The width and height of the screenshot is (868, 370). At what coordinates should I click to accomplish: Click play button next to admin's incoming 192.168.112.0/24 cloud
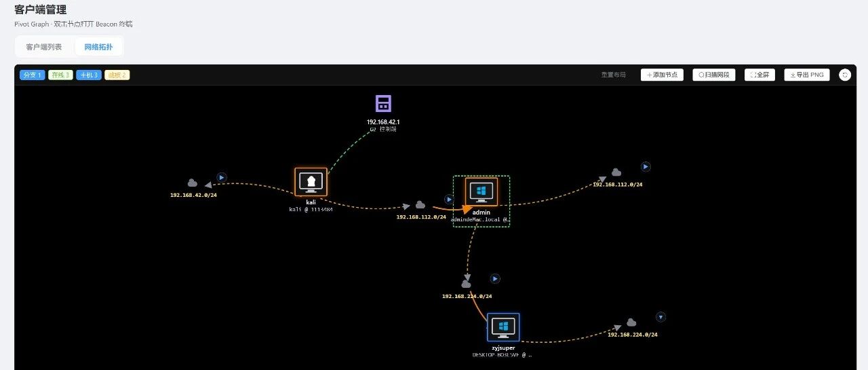pos(449,200)
